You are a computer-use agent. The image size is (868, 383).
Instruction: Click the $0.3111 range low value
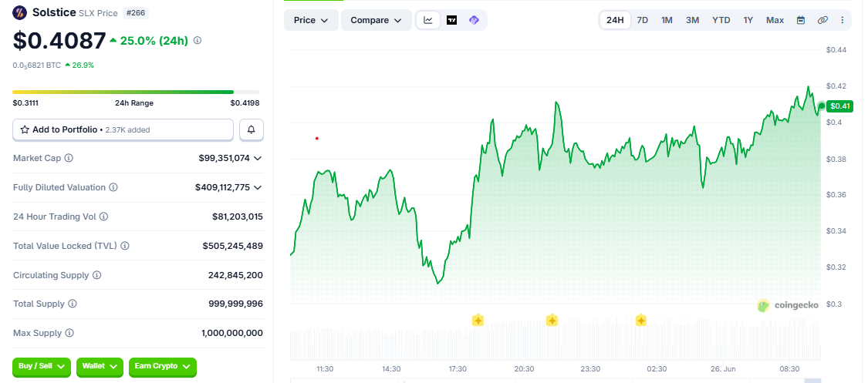click(x=25, y=102)
